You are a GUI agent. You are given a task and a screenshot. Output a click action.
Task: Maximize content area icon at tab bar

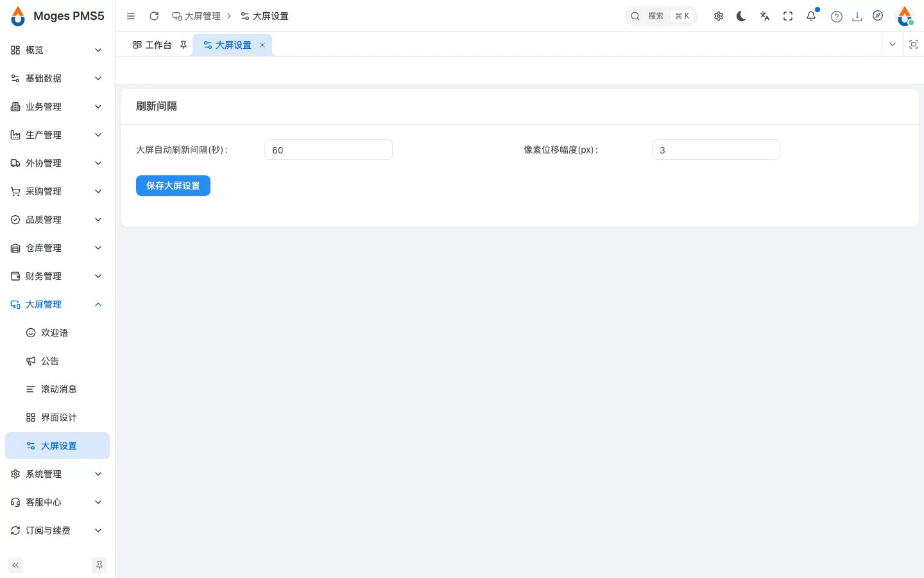click(914, 44)
